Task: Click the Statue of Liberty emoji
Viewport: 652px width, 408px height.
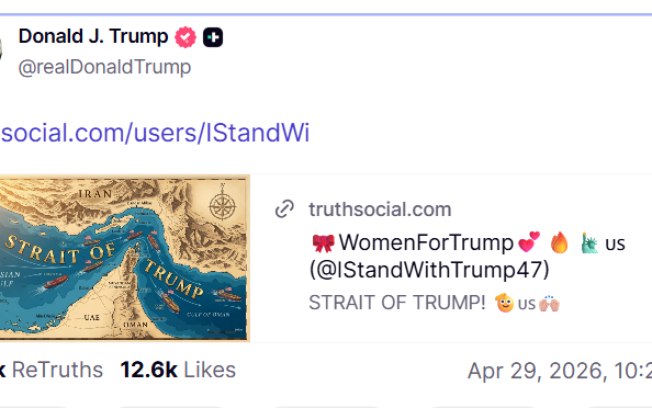Action: [590, 242]
